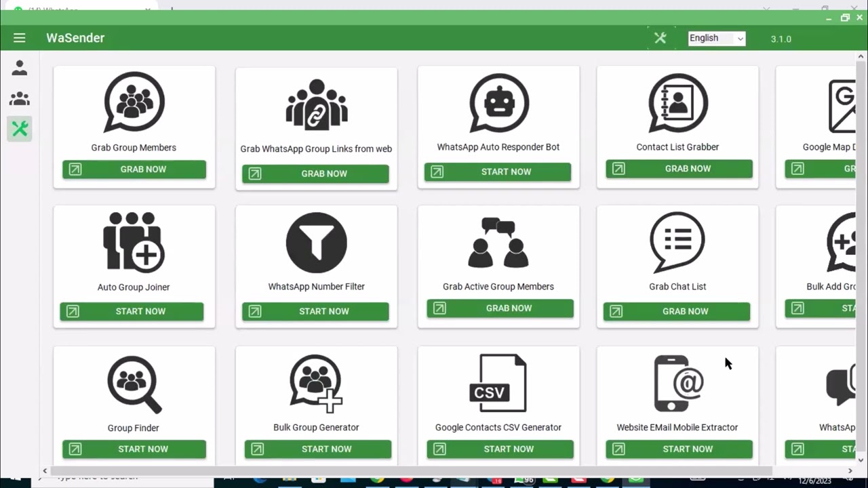Click the Bulk Add Group icon
The height and width of the screenshot is (488, 868).
tap(842, 243)
